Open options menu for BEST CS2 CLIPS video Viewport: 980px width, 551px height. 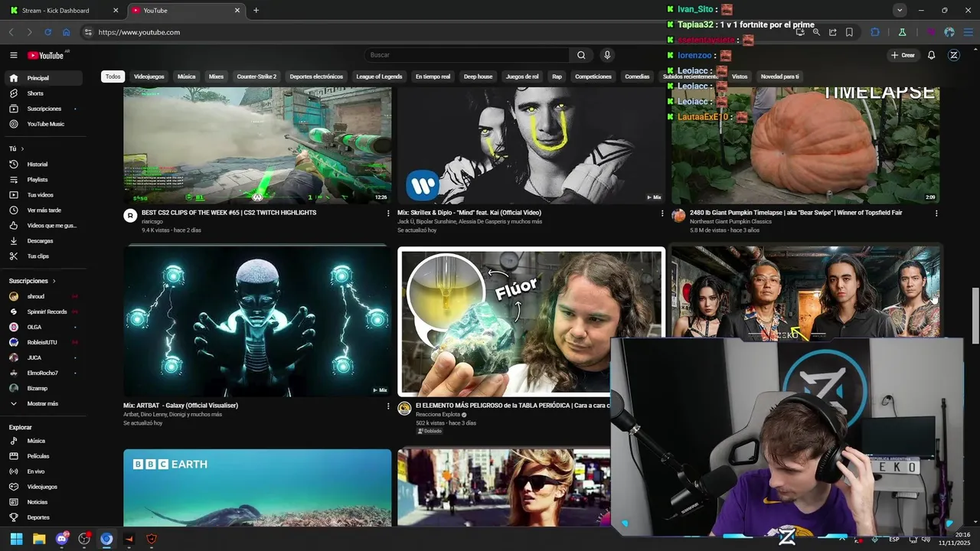point(388,214)
